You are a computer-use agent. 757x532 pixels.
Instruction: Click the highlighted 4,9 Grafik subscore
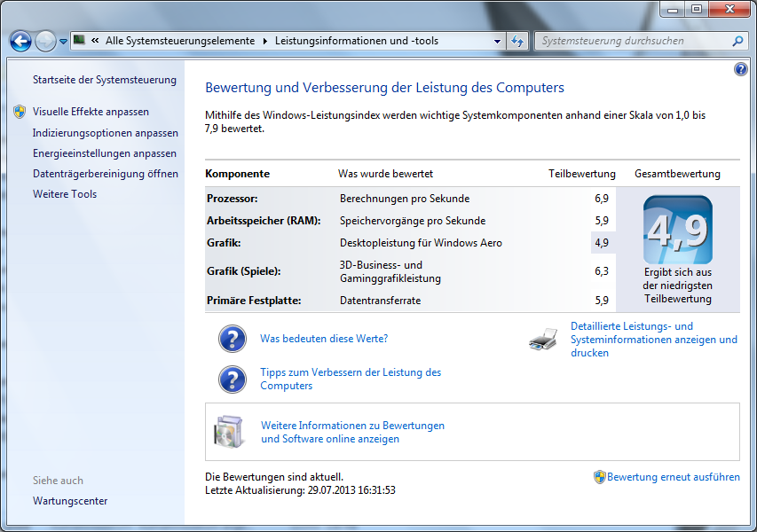(x=602, y=243)
